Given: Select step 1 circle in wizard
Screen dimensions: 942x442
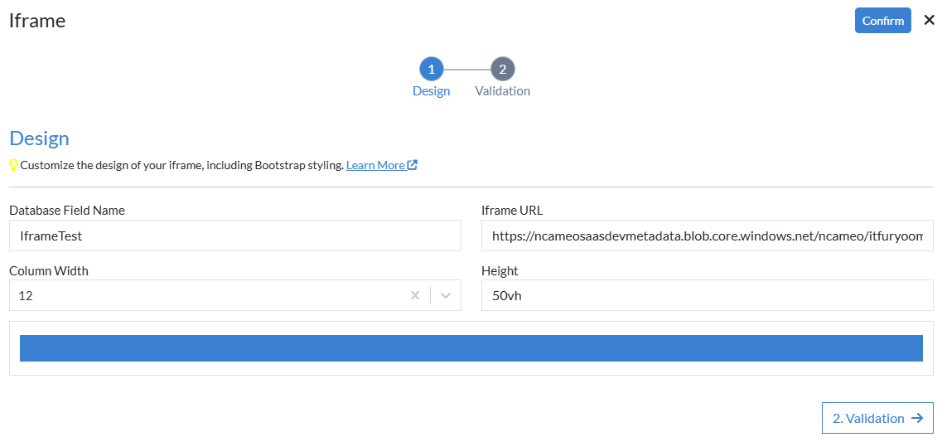Looking at the screenshot, I should point(431,69).
